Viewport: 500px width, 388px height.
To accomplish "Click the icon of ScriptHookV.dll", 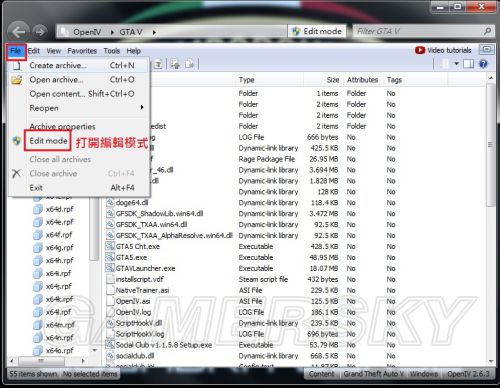I will click(110, 323).
